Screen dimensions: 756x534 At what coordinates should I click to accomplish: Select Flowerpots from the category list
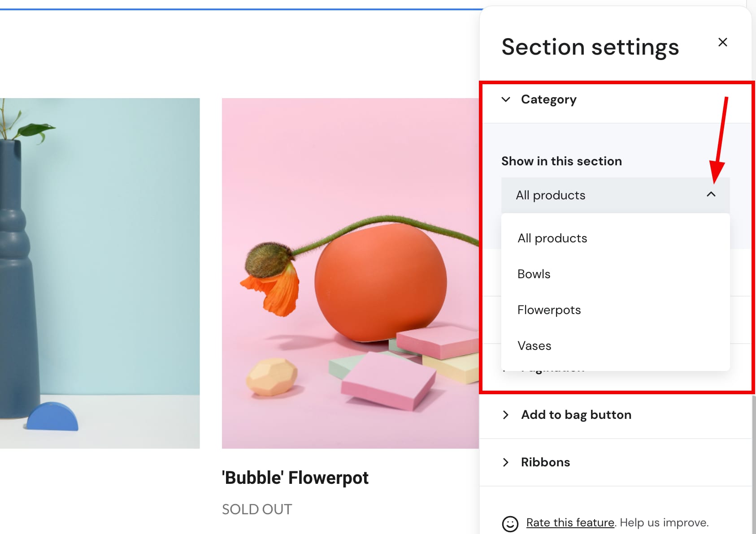pyautogui.click(x=549, y=310)
